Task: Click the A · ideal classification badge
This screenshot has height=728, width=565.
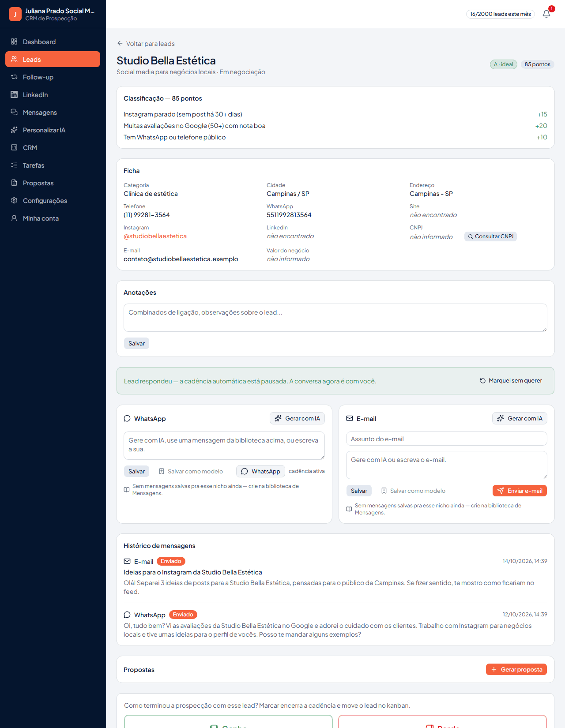Action: pyautogui.click(x=504, y=64)
